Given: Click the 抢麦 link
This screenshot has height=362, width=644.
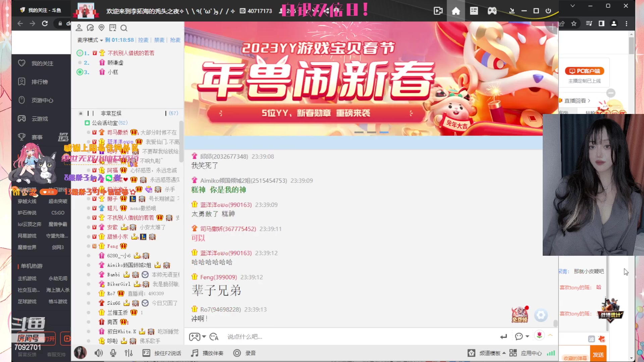Looking at the screenshot, I should point(175,40).
